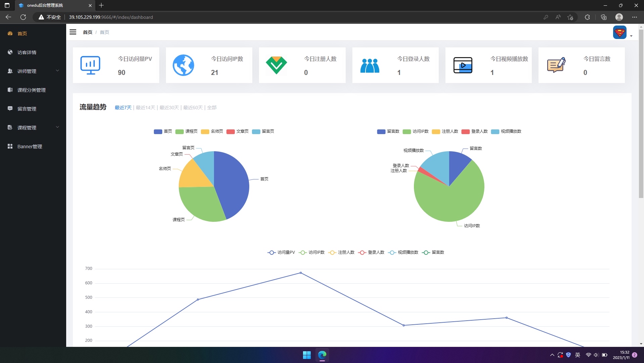Toggle 留言页 legend in left pie chart
The width and height of the screenshot is (644, 363).
point(263,131)
